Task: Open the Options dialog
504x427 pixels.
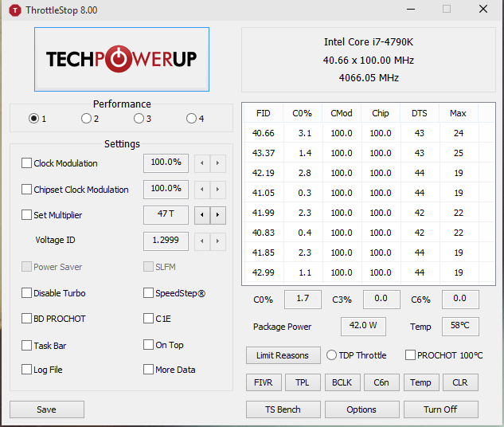Action: [x=362, y=409]
